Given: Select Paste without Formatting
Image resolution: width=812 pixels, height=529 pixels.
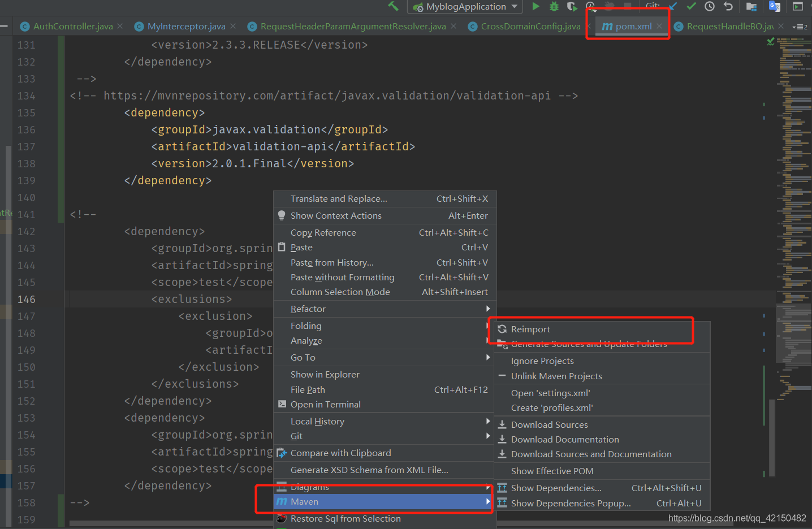Looking at the screenshot, I should (385, 277).
